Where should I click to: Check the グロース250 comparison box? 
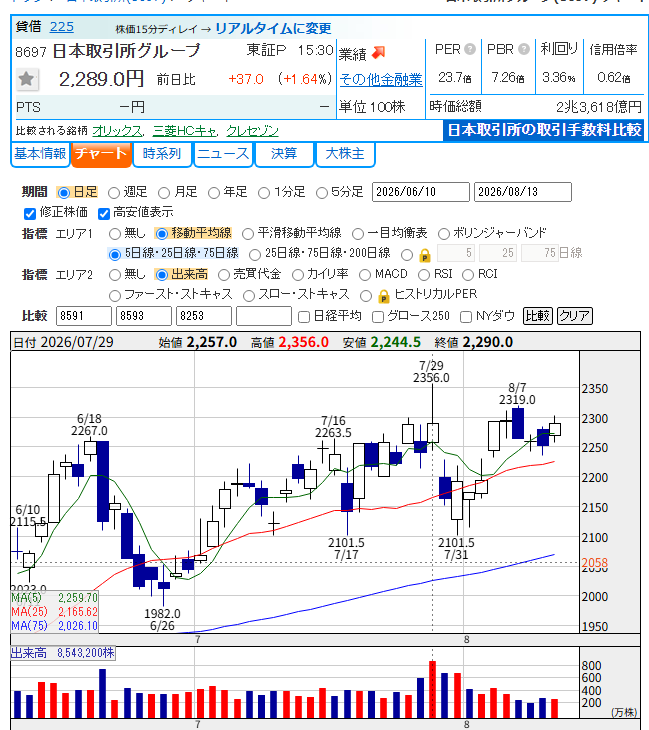[378, 317]
